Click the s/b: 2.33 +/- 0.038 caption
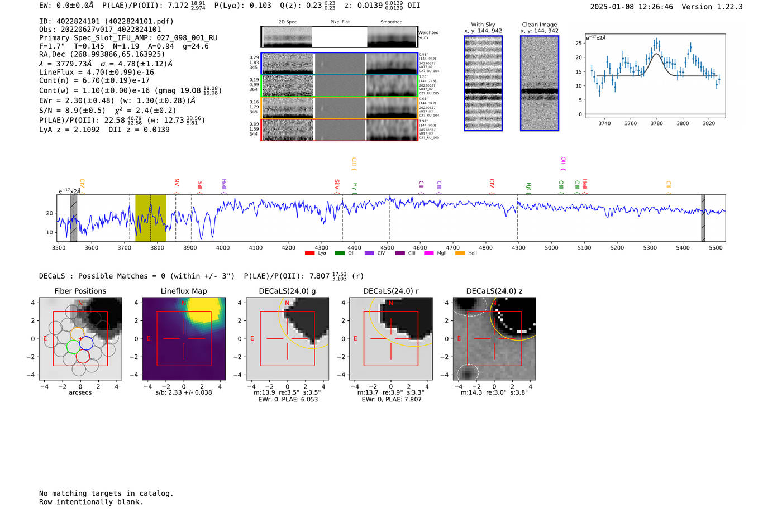Screen dimensions: 782x532 (x=184, y=392)
